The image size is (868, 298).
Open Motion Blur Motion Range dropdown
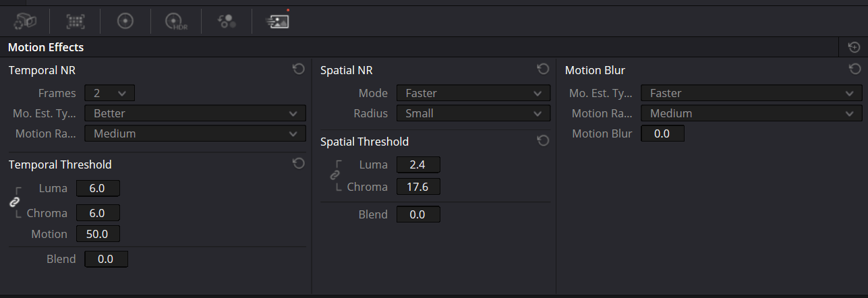tap(751, 113)
